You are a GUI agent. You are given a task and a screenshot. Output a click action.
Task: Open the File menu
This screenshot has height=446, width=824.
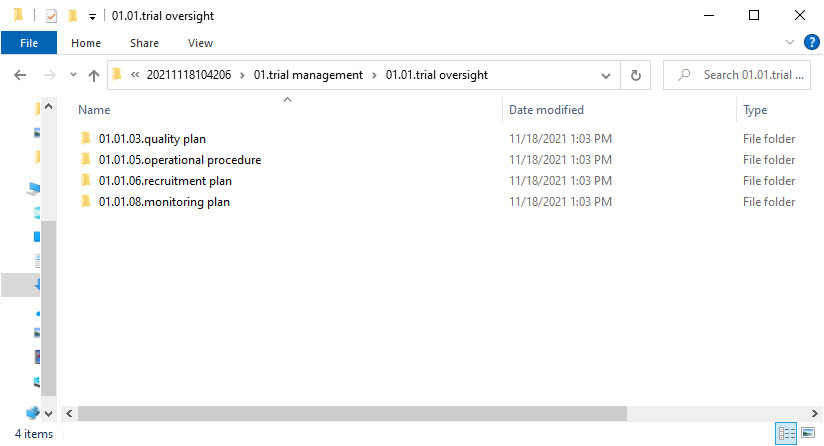[29, 43]
